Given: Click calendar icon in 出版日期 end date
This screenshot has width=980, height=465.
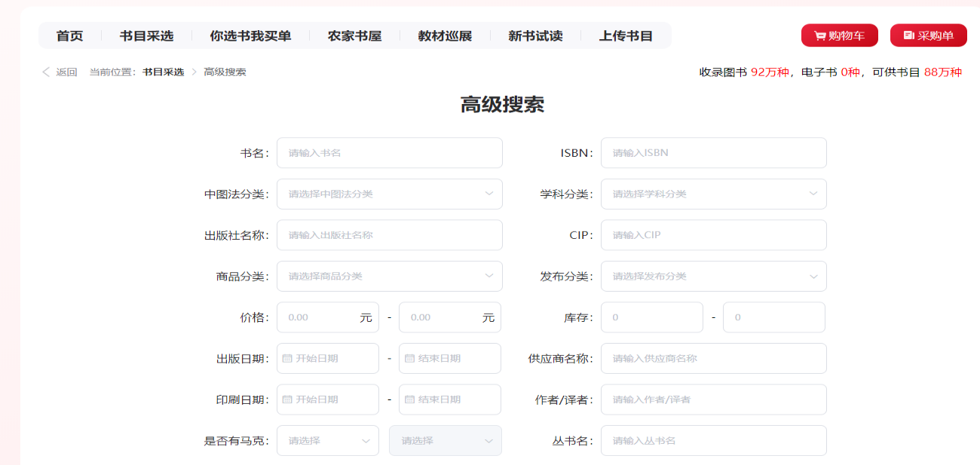Looking at the screenshot, I should click(409, 359).
